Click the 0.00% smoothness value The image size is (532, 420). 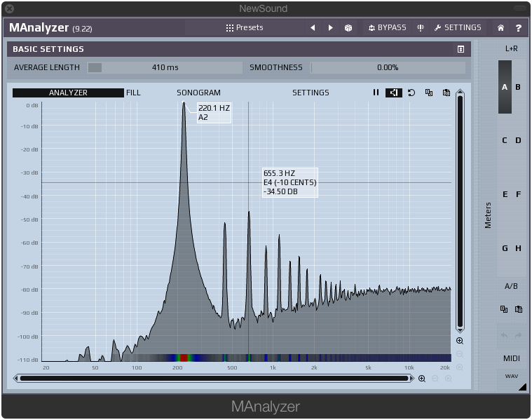point(388,67)
